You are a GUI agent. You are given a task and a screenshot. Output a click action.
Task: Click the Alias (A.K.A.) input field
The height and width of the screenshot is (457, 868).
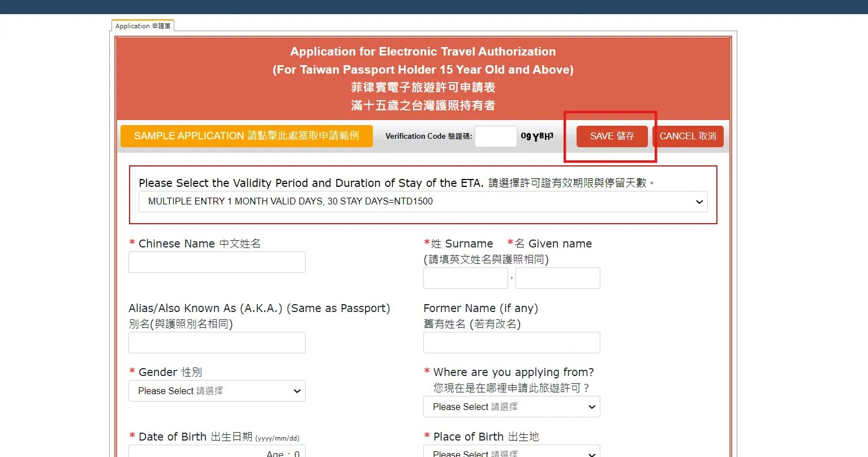coord(217,343)
